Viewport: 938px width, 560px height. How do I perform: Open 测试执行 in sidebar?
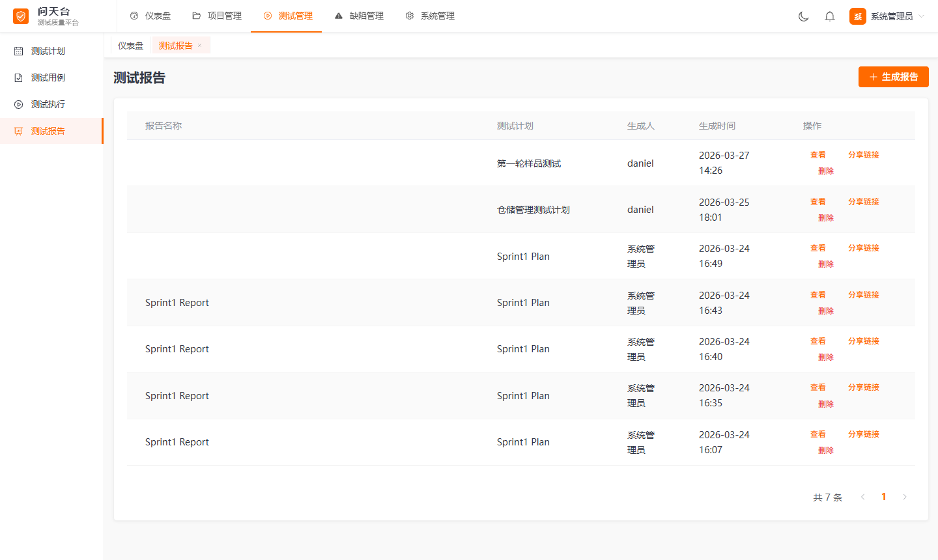[x=51, y=104]
